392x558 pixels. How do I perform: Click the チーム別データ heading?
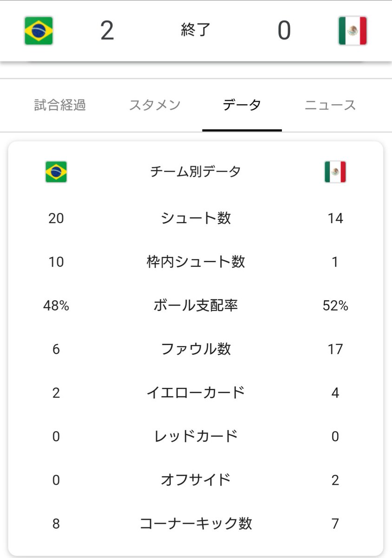pos(196,172)
